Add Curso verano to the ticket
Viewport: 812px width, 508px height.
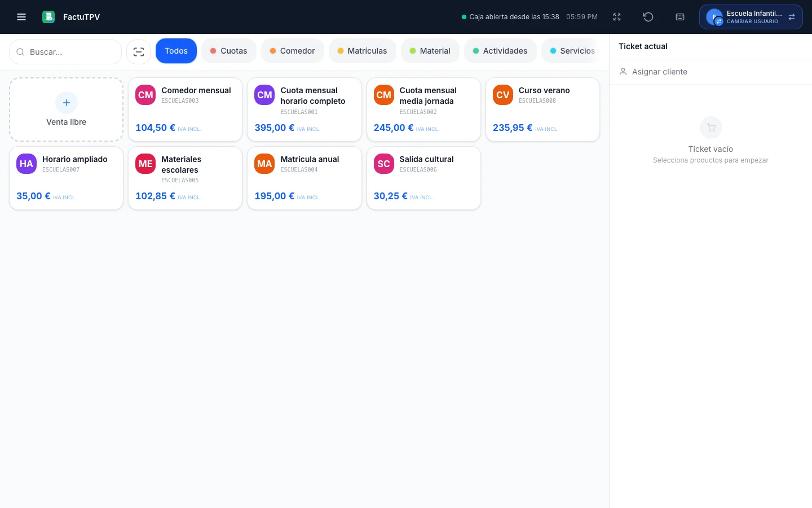(542, 110)
